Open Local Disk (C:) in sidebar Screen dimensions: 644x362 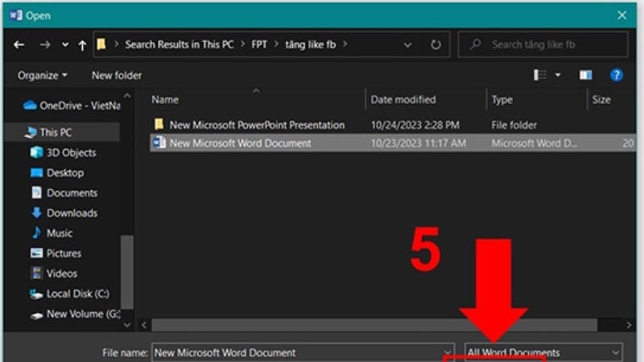(x=70, y=294)
